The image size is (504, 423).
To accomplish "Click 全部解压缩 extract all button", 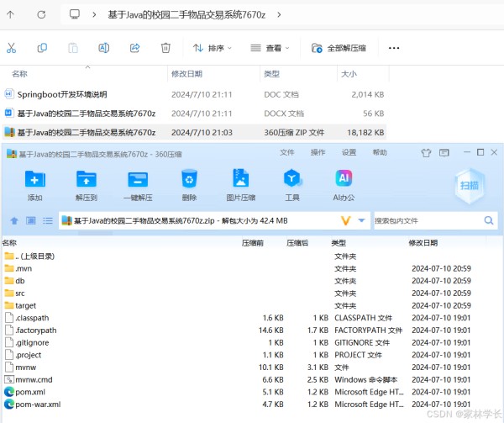I will 339,48.
